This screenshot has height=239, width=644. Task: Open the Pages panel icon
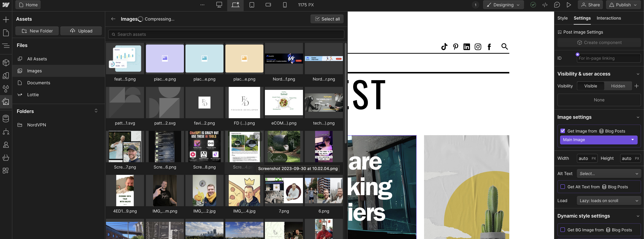6,33
